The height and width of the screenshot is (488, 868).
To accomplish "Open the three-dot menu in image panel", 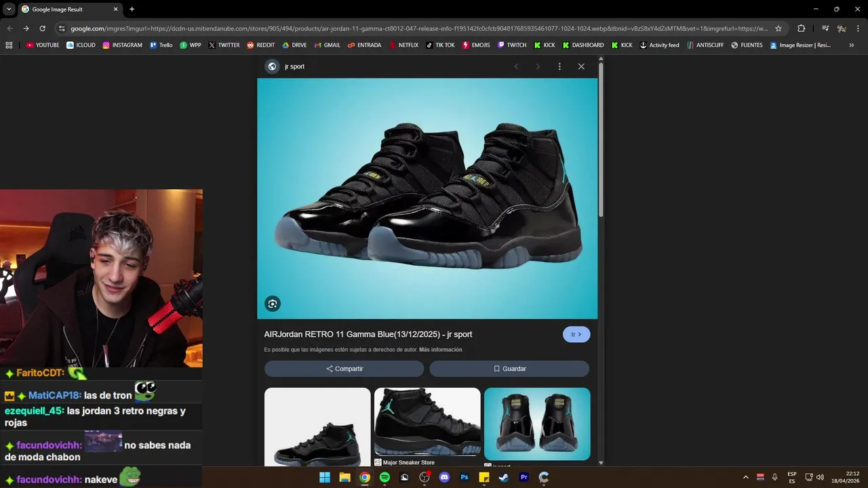I will [559, 66].
